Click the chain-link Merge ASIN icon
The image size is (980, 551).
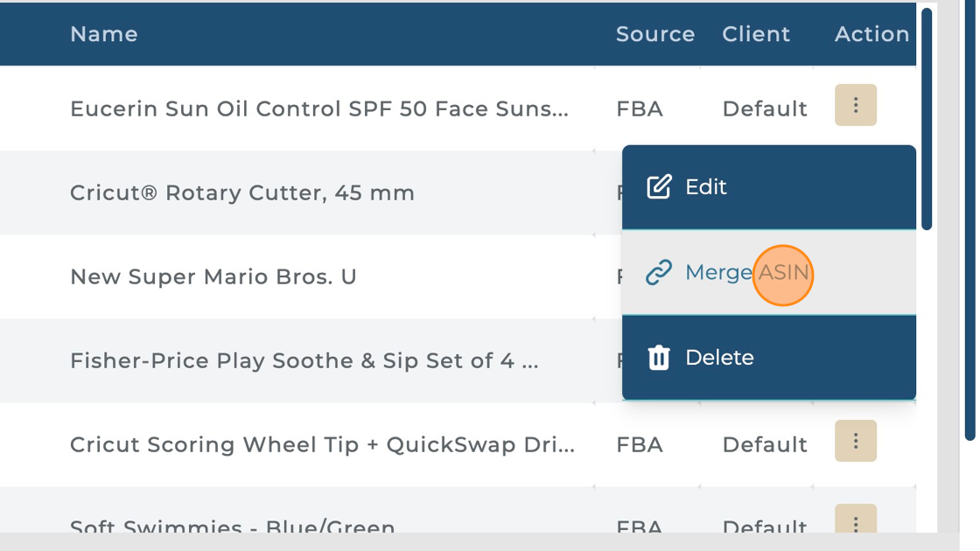pos(658,273)
